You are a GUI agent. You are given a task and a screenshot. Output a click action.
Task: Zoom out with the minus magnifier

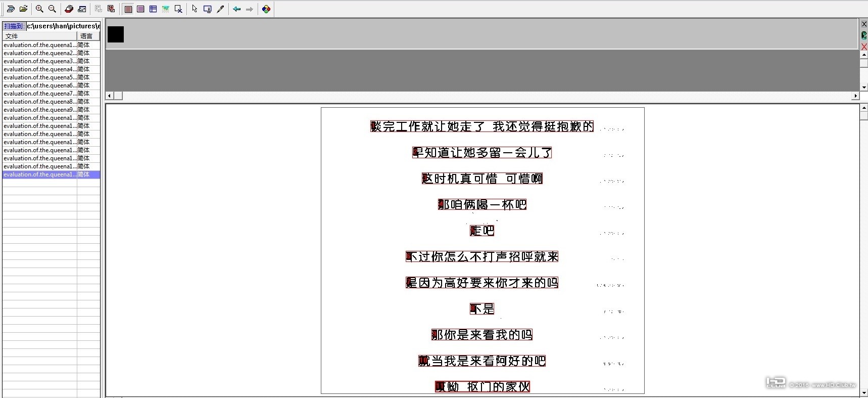coord(52,9)
